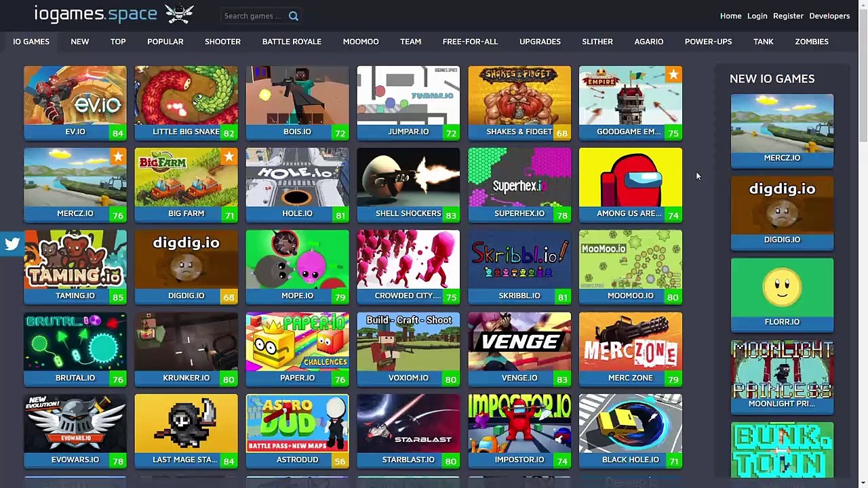Launch the VENGE.IO game
Image resolution: width=868 pixels, height=488 pixels.
pyautogui.click(x=519, y=349)
